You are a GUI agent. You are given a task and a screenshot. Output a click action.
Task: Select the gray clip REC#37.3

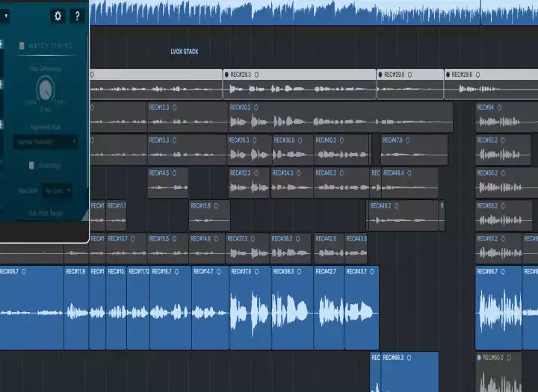247,249
